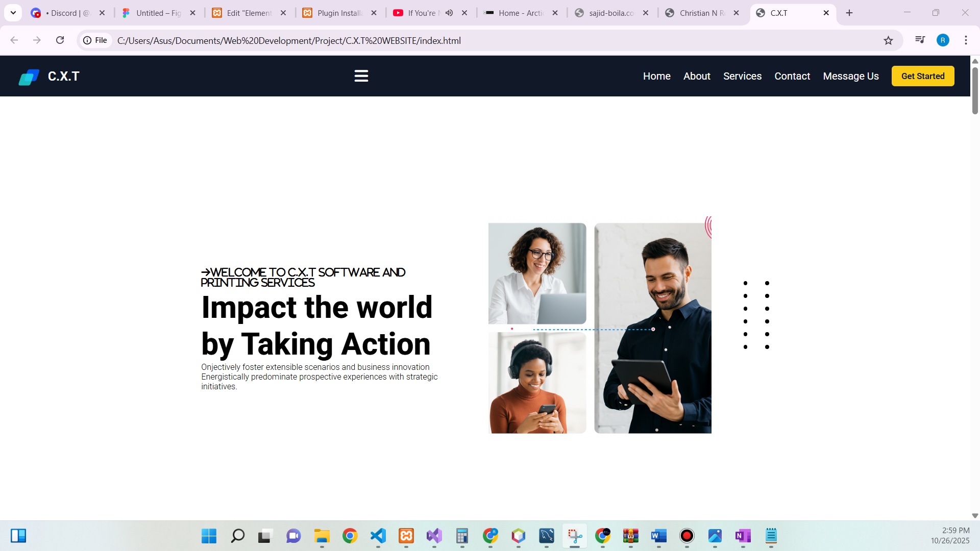Go forward to next page
Viewport: 980px width, 551px height.
click(x=37, y=40)
